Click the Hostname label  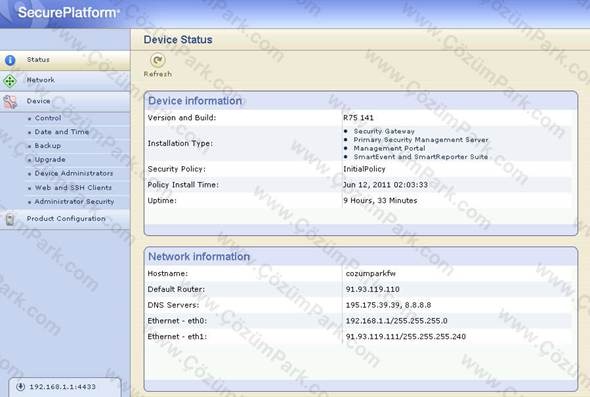pyautogui.click(x=167, y=274)
